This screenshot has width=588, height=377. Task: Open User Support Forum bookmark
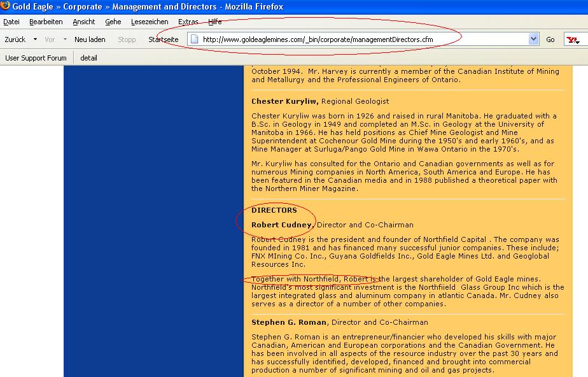click(x=36, y=58)
